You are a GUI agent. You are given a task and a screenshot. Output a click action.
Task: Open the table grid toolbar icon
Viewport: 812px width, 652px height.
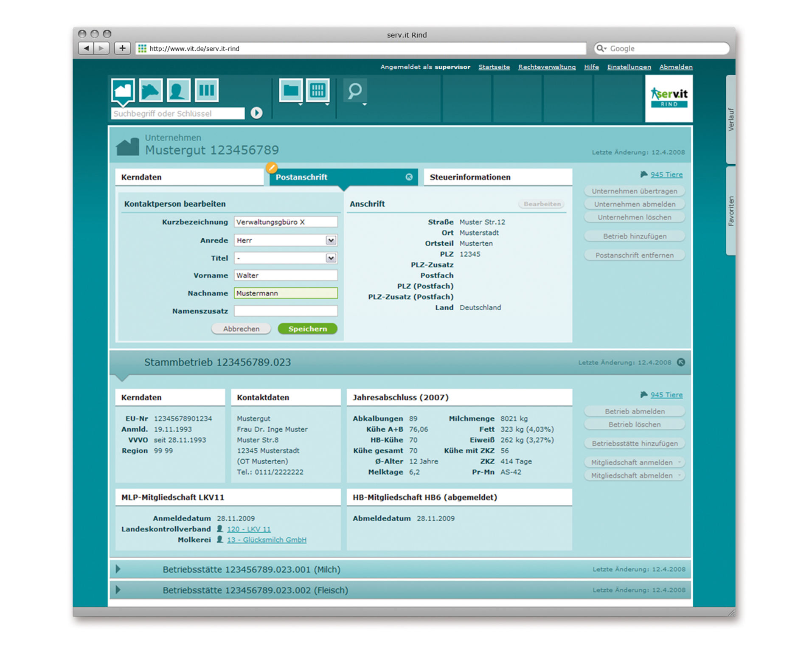(x=317, y=90)
